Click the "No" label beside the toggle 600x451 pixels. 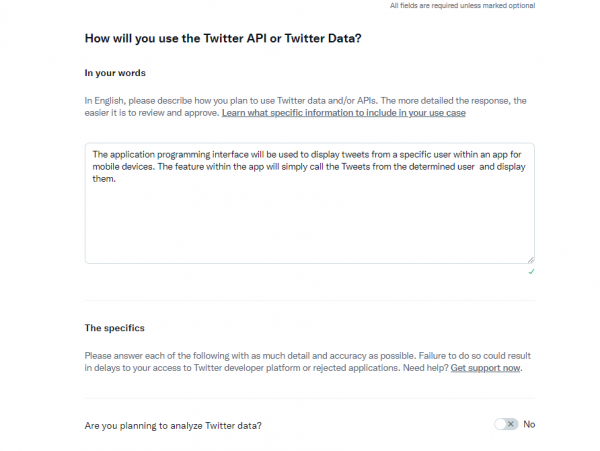tap(529, 424)
